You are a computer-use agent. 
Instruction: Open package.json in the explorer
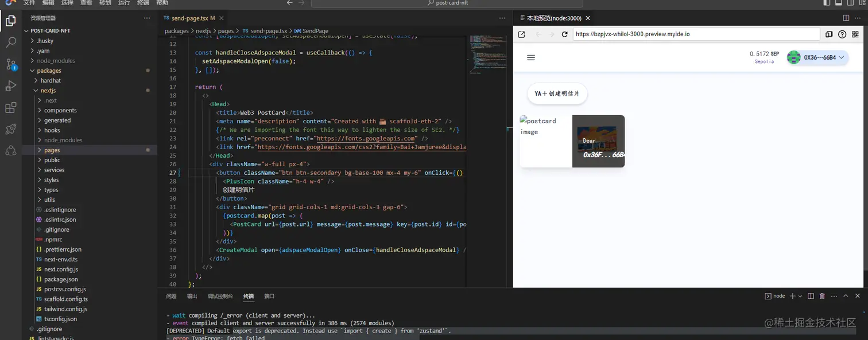(x=61, y=279)
